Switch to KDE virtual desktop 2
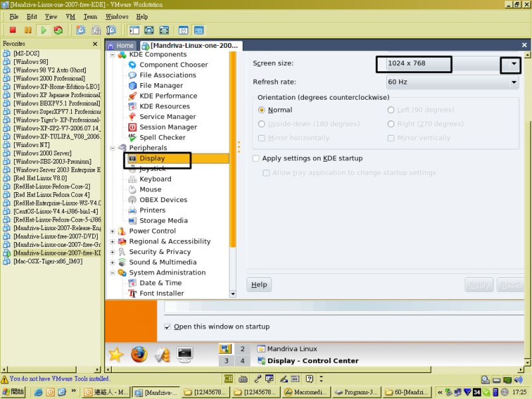532x399 pixels. pos(242,348)
